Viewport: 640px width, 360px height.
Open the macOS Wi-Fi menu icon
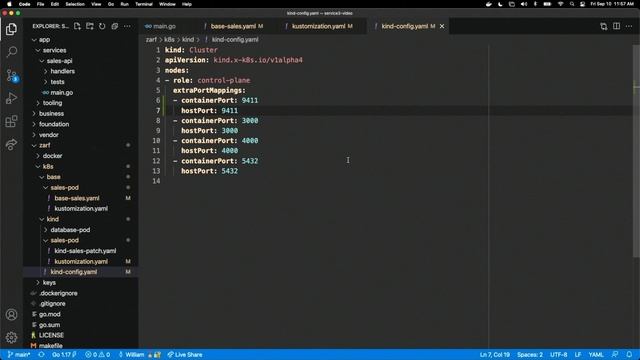pyautogui.click(x=560, y=4)
